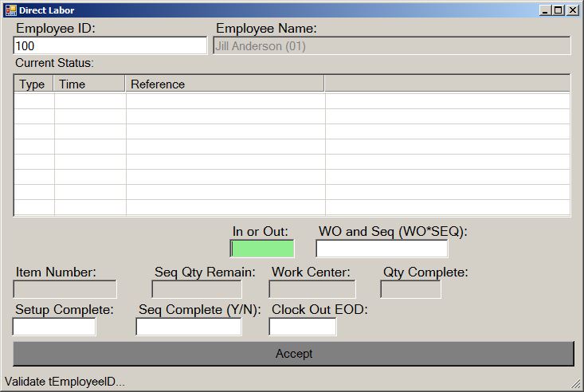Focus the green In or Out field

pos(262,249)
